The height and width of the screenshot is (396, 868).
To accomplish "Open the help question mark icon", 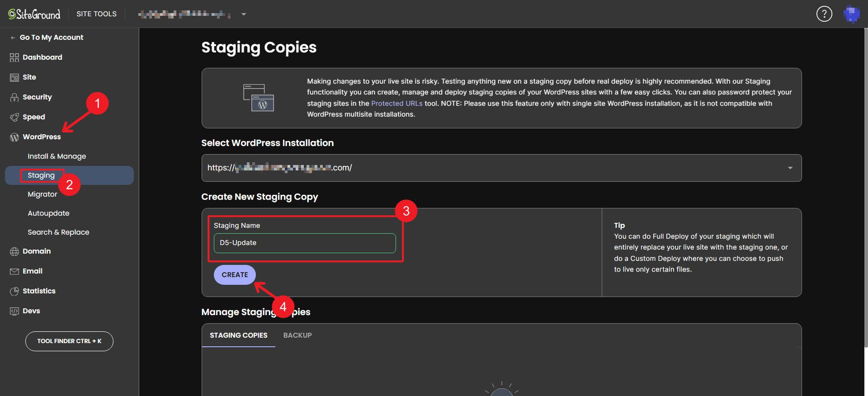I will [824, 14].
